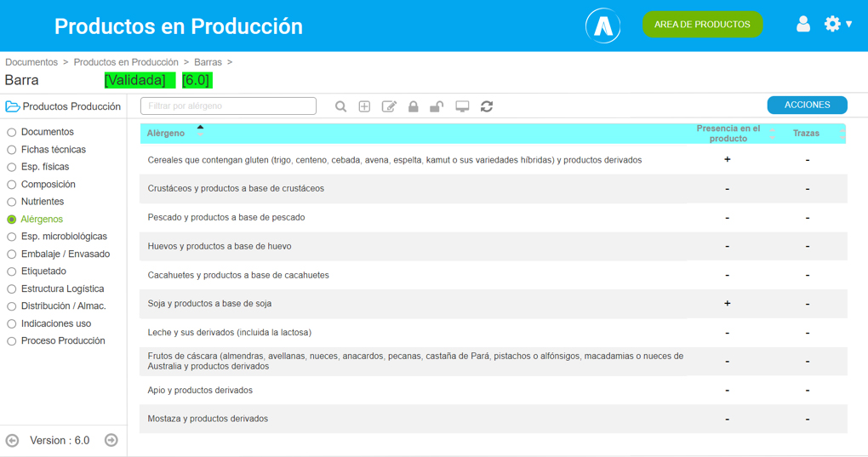Select the Estructura Logística radio option

point(12,289)
